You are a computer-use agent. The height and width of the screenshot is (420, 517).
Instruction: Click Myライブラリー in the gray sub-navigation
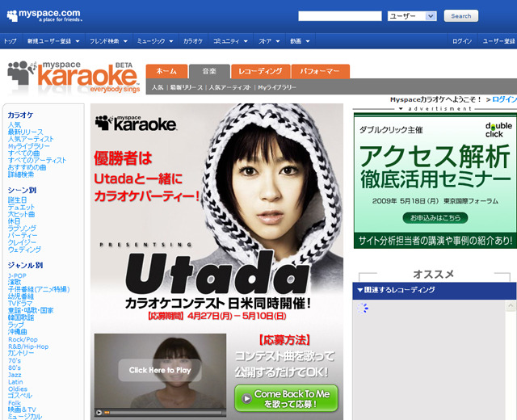[277, 88]
